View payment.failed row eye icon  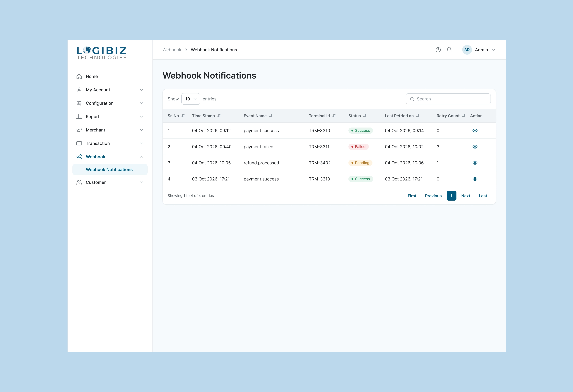point(475,147)
